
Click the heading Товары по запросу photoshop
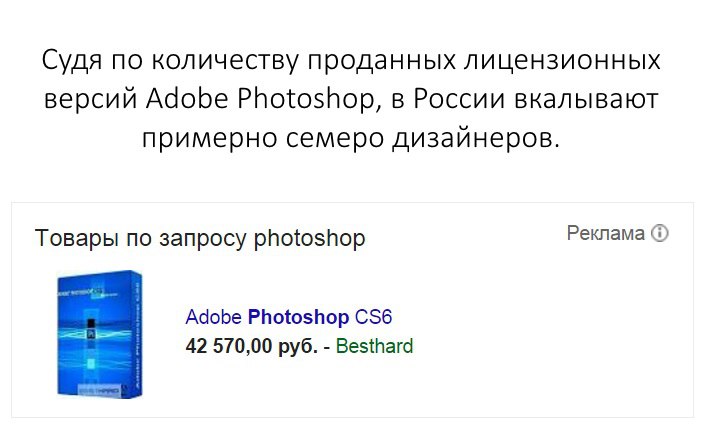(200, 239)
